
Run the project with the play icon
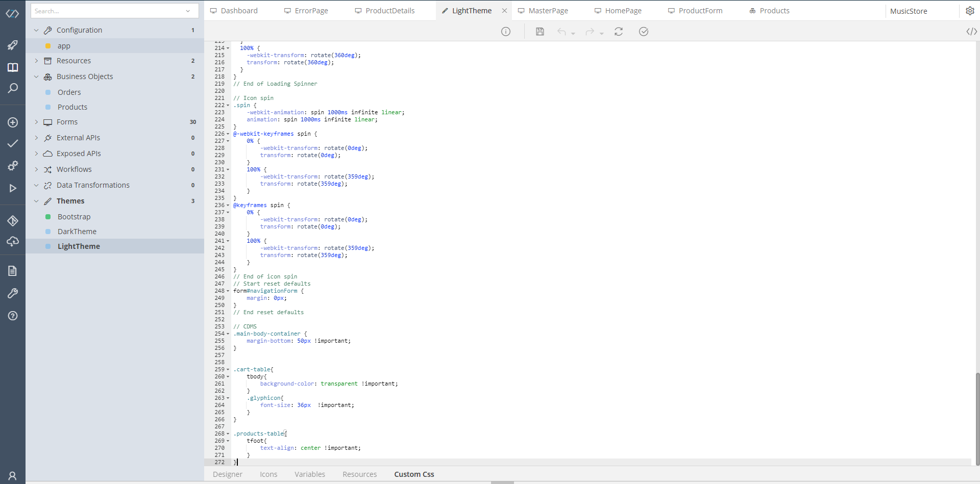coord(13,188)
